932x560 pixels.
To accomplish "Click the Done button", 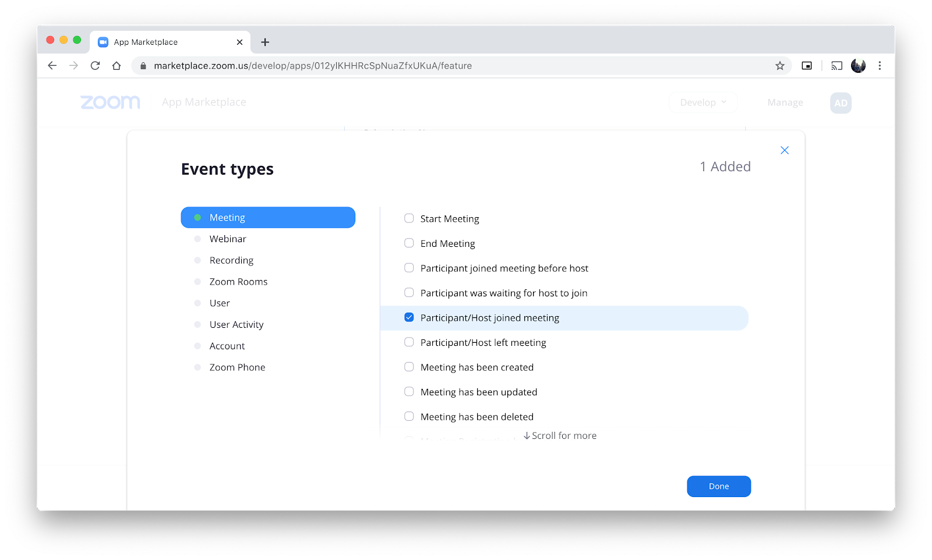I will point(718,486).
